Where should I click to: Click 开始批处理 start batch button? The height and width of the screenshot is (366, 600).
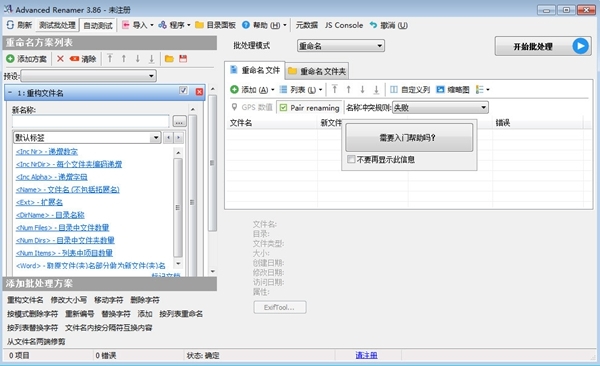click(543, 46)
